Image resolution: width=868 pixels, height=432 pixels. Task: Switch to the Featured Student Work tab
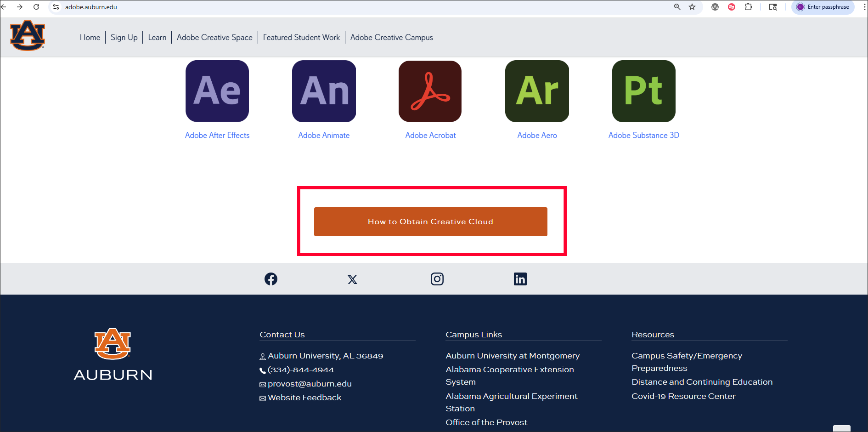301,37
